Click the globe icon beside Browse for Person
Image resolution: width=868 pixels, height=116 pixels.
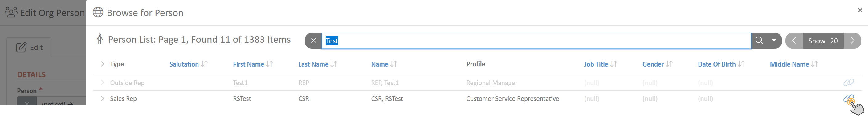(x=98, y=12)
